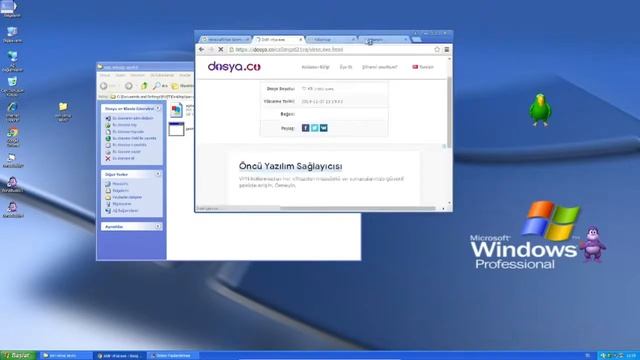This screenshot has height=360, width=640.
Task: Switch to the first Chrome tab
Action: [225, 40]
